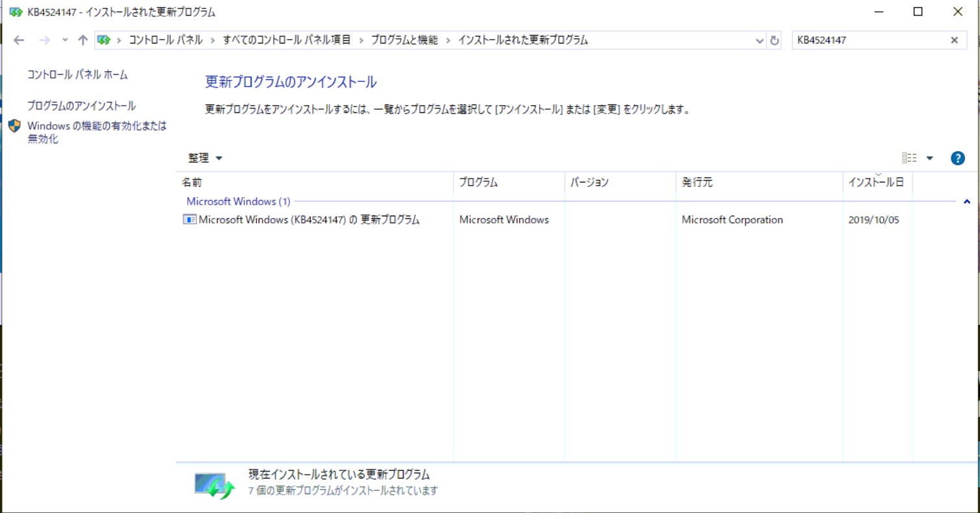Click the Microsoft Corporation publisher cell

(x=732, y=219)
